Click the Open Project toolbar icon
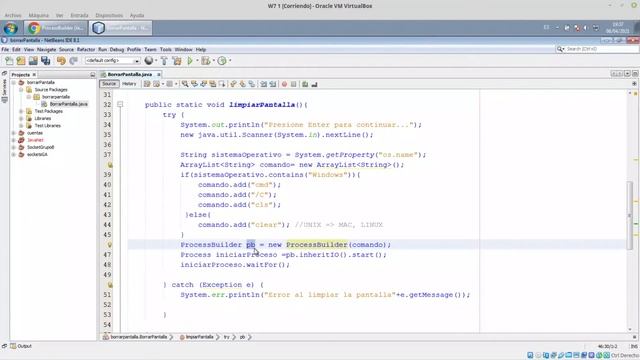 [x=33, y=61]
